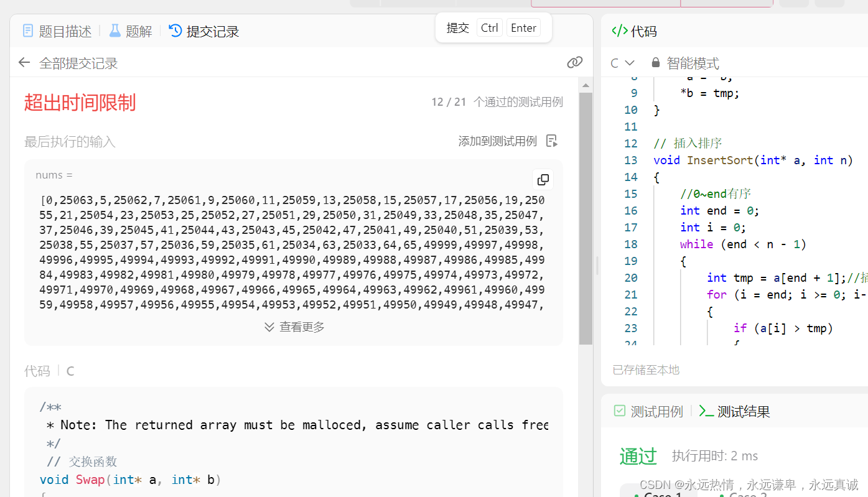Image resolution: width=868 pixels, height=497 pixels.
Task: Click line number 13 in the editor
Action: tap(630, 160)
